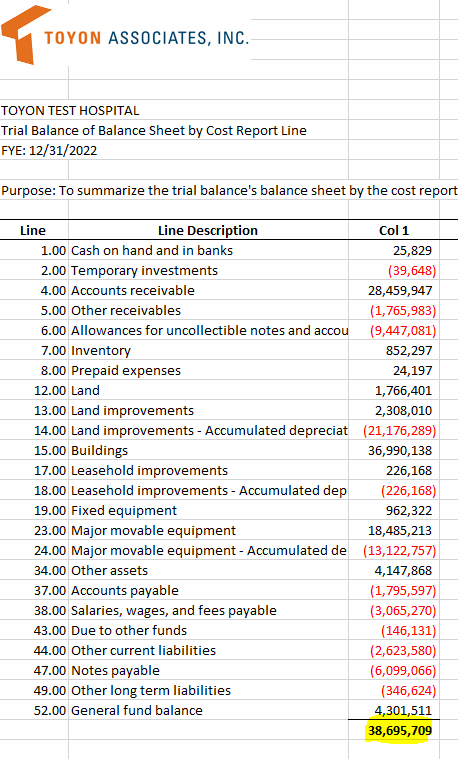Viewport: 458px width, 759px height.
Task: Select line number 52.00 cell
Action: tap(34, 711)
